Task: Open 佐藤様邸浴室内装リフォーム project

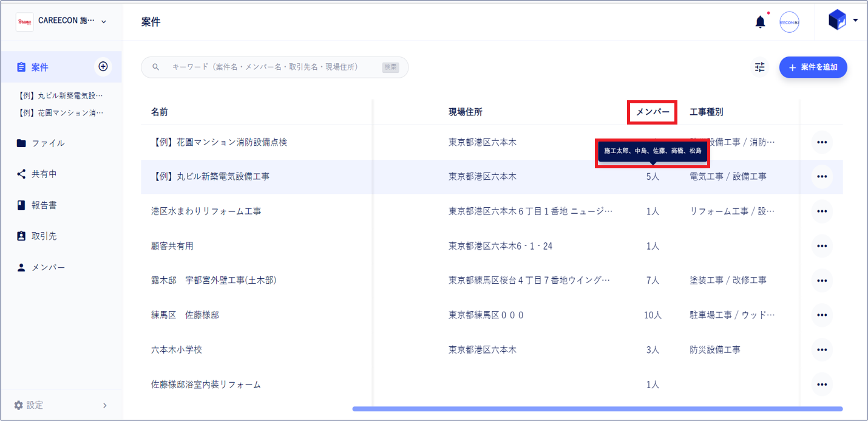Action: tap(206, 385)
